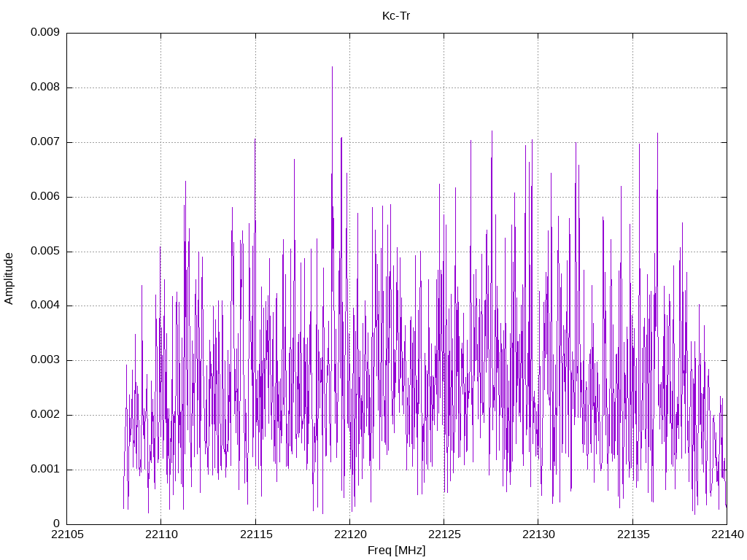Click the x-axis tick label 22110

coord(161,534)
